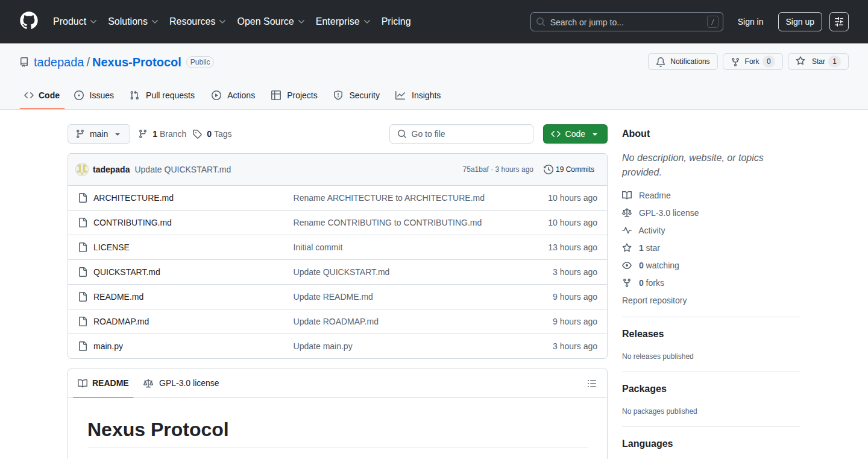The image size is (868, 459).
Task: Open the Releases heading link
Action: 643,334
